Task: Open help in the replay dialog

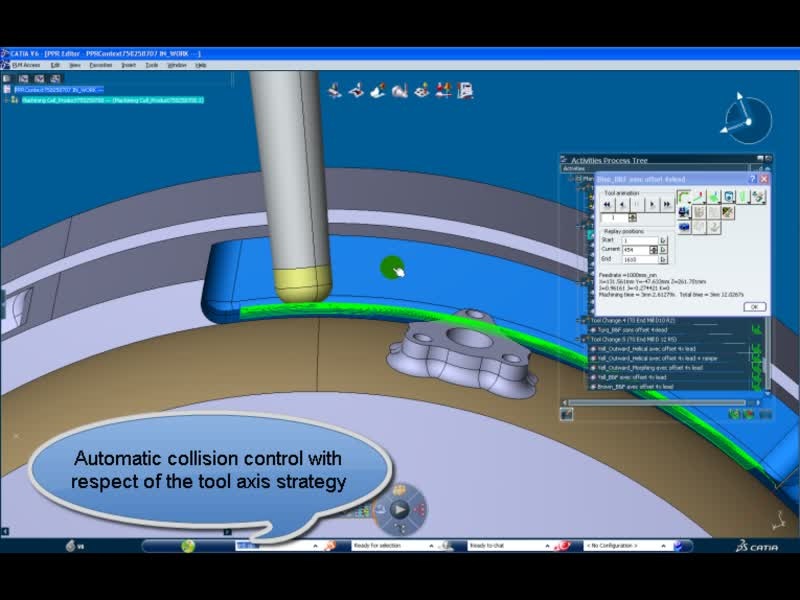Action: [x=753, y=179]
